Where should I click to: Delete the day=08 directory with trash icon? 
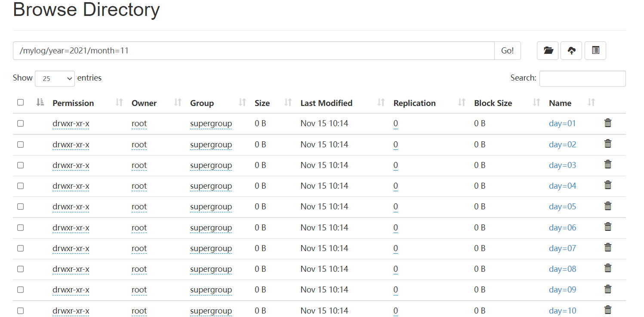click(x=608, y=268)
